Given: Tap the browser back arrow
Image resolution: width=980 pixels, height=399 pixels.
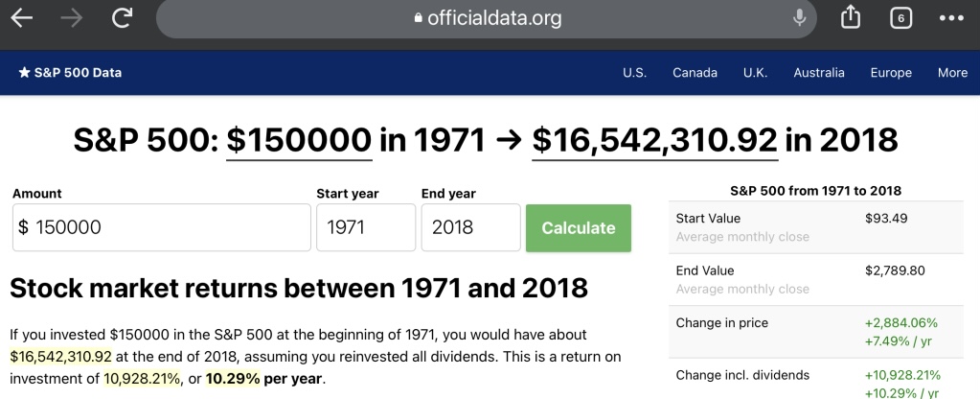Looking at the screenshot, I should (22, 18).
